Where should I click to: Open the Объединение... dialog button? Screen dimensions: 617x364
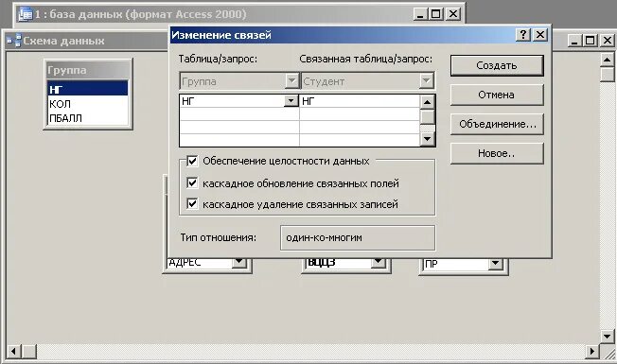497,124
